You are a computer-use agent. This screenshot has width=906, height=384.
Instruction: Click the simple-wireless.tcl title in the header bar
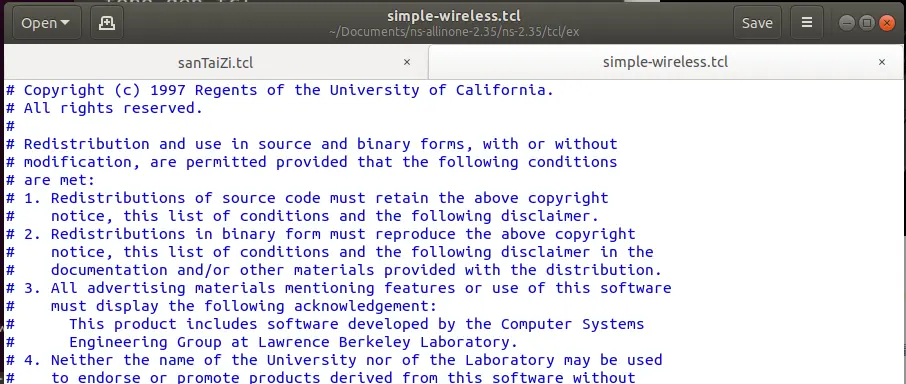click(x=454, y=16)
